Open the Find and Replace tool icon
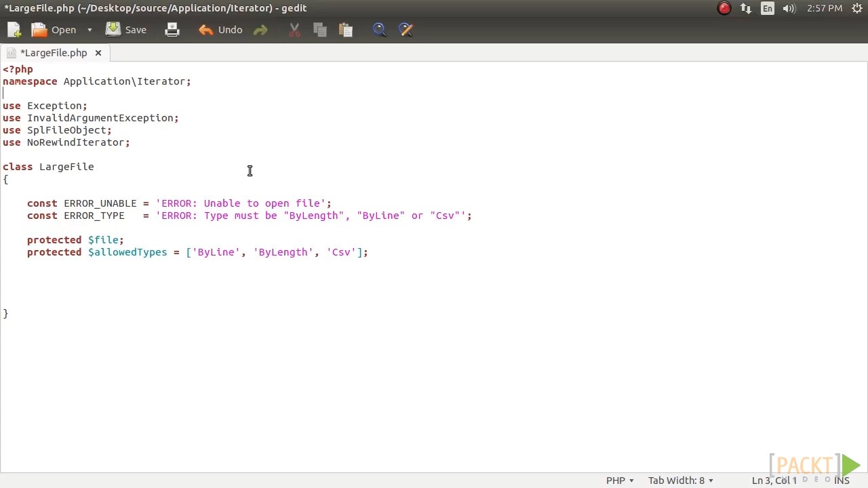Image resolution: width=868 pixels, height=488 pixels. click(x=406, y=30)
